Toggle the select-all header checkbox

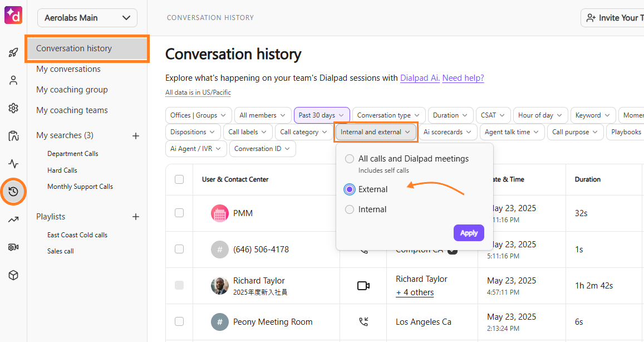click(x=179, y=179)
